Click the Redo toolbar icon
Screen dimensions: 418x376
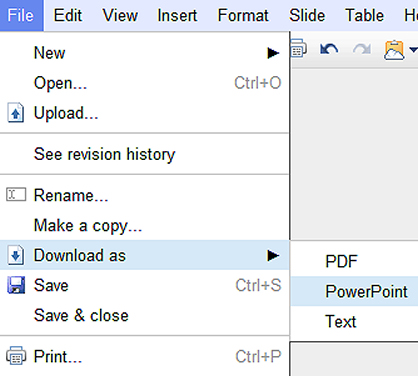(x=362, y=49)
